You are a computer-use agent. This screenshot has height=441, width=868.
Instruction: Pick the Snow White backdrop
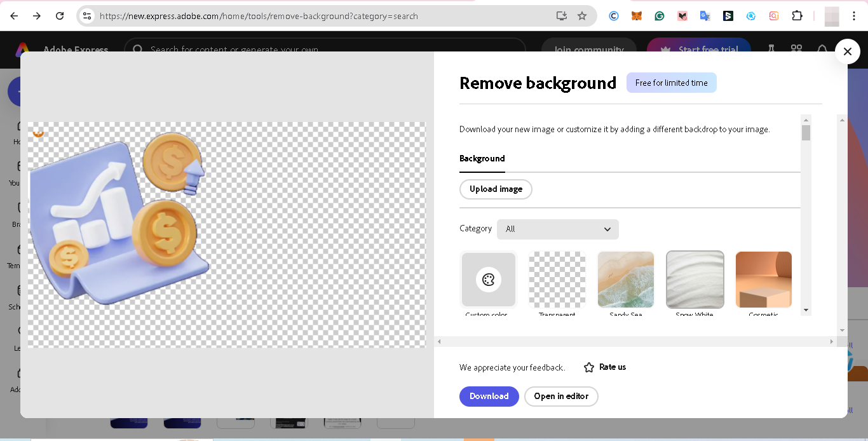click(x=695, y=280)
